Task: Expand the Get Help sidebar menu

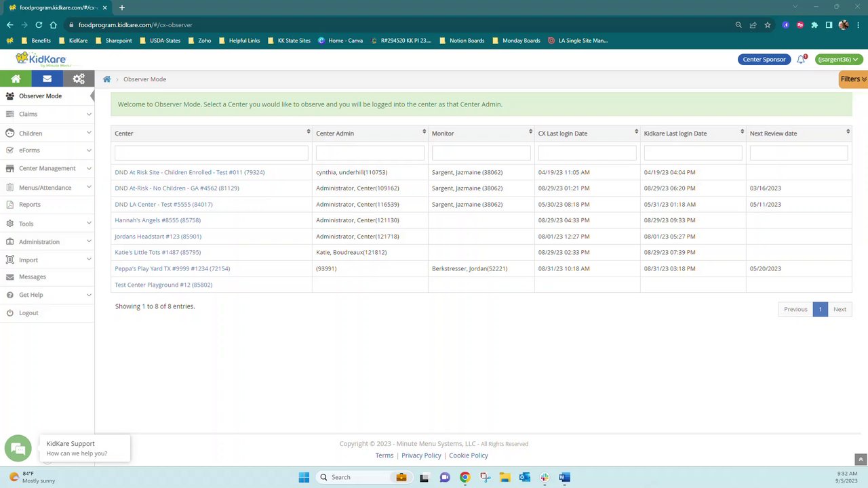Action: pyautogui.click(x=47, y=295)
